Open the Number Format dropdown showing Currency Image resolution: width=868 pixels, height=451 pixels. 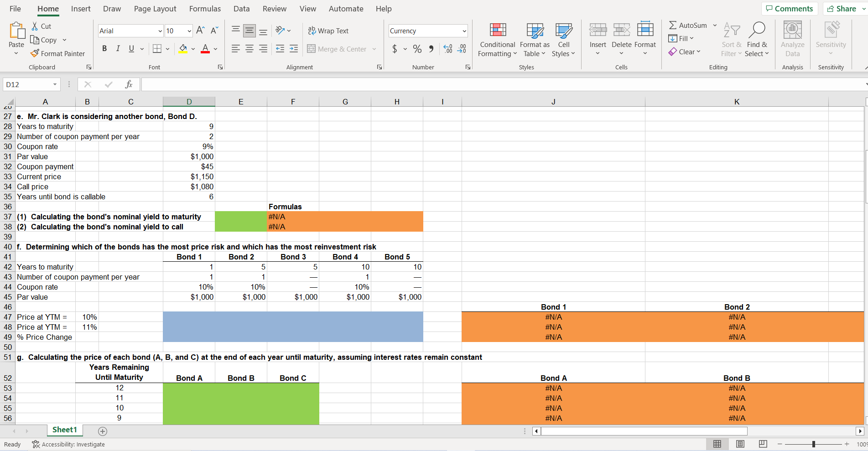coord(427,31)
